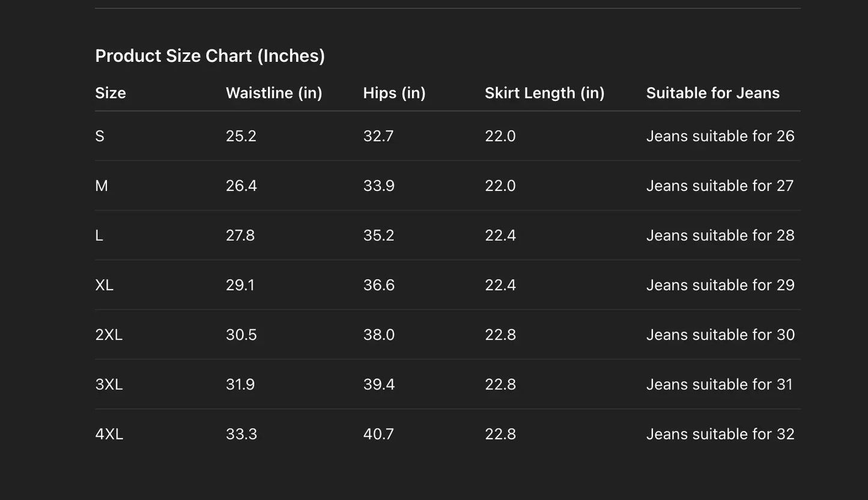Viewport: 868px width, 500px height.
Task: Select the Skirt Length (in) header
Action: [x=544, y=93]
